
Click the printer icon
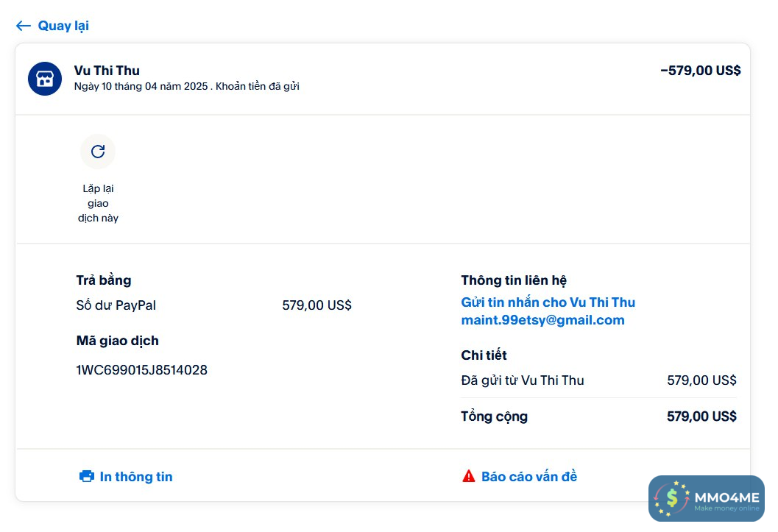click(x=87, y=477)
